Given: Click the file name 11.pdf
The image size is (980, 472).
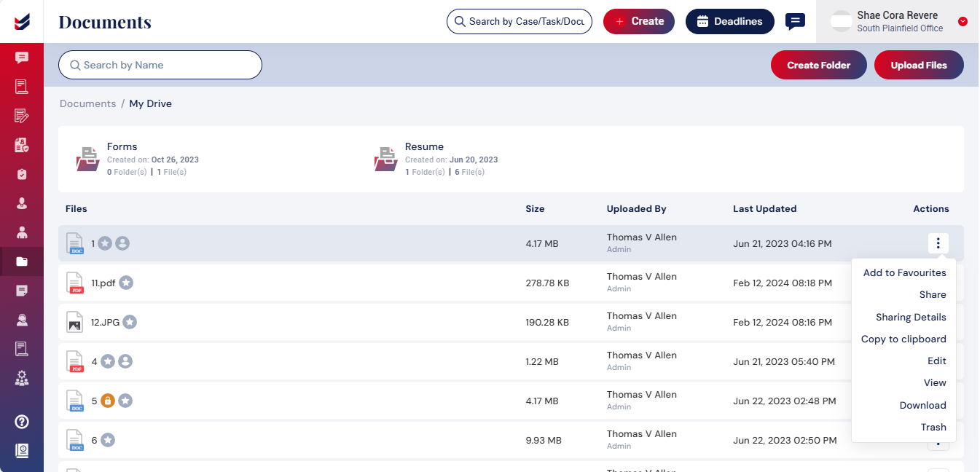Looking at the screenshot, I should (x=103, y=283).
